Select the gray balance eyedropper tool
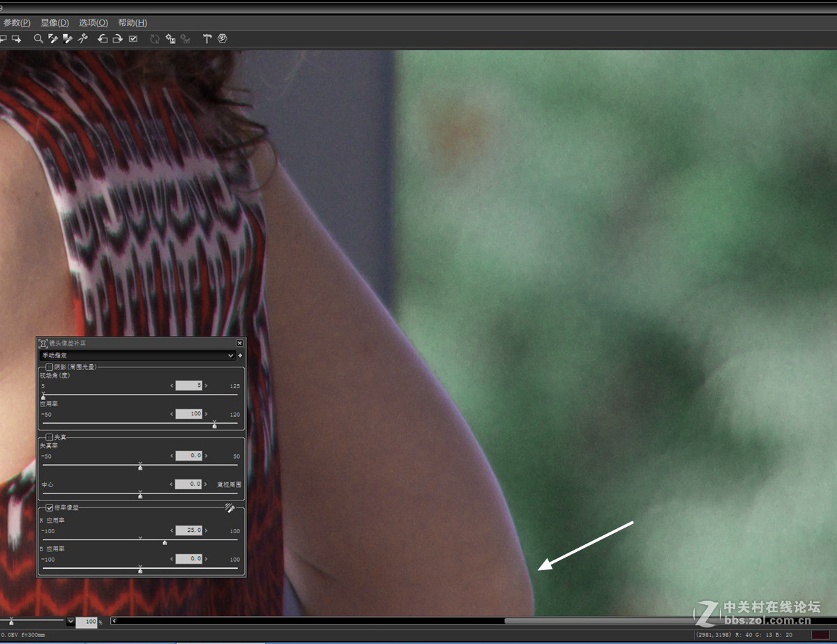This screenshot has width=837, height=644. click(53, 39)
